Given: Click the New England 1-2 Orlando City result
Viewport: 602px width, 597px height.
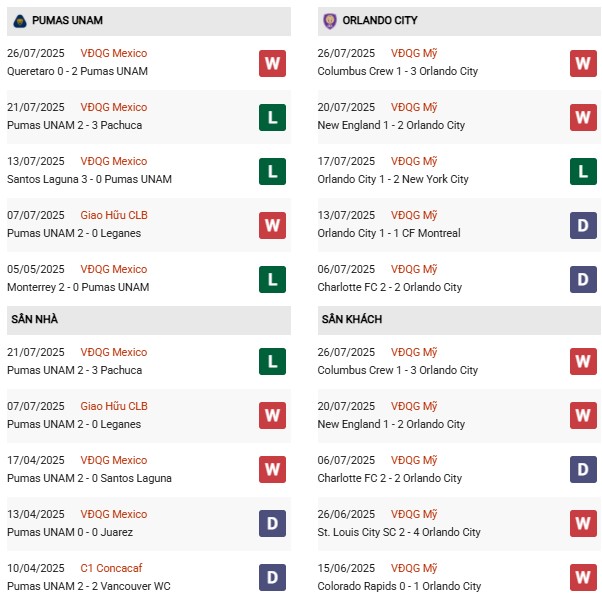Looking at the screenshot, I should point(391,125).
